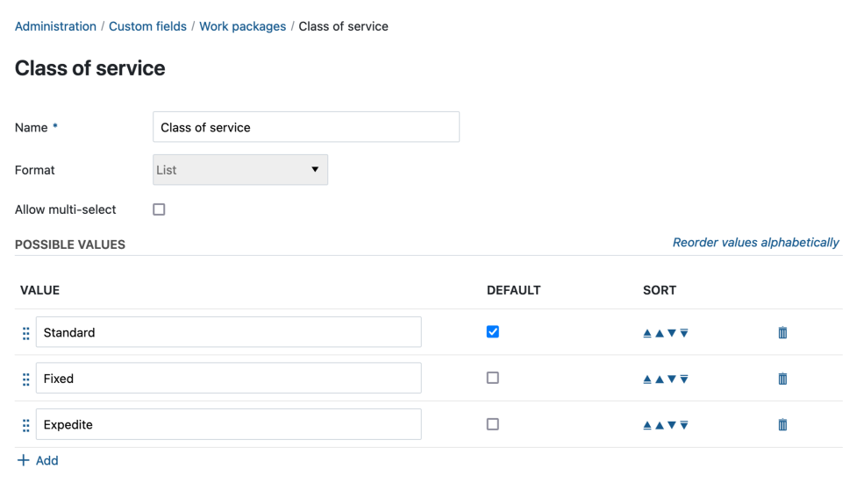Set Fixed as the default value
Image resolution: width=857 pixels, height=504 pixels.
coord(493,378)
